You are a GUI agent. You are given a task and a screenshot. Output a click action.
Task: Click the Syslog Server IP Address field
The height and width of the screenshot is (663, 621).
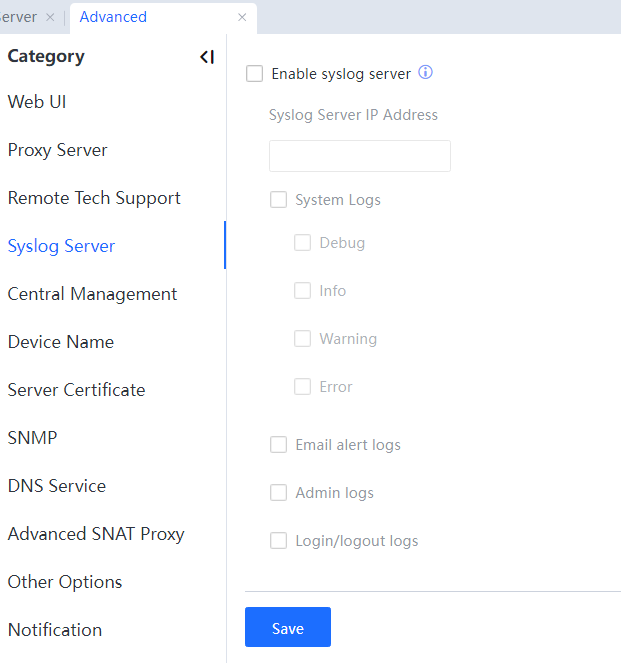(x=360, y=156)
